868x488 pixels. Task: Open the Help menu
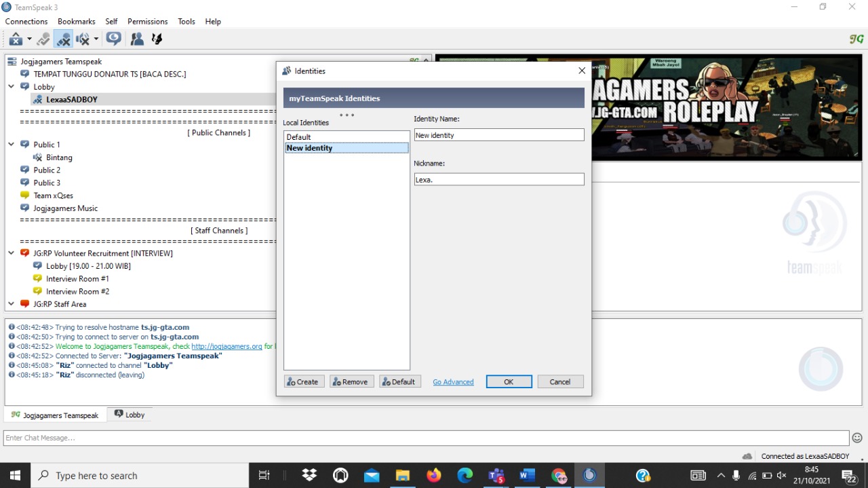[x=213, y=22]
